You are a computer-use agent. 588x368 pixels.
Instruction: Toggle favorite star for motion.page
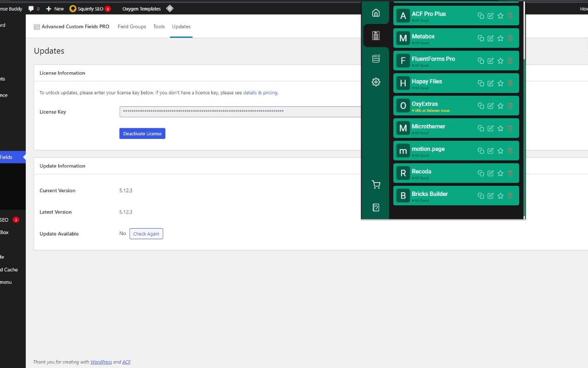pos(500,151)
